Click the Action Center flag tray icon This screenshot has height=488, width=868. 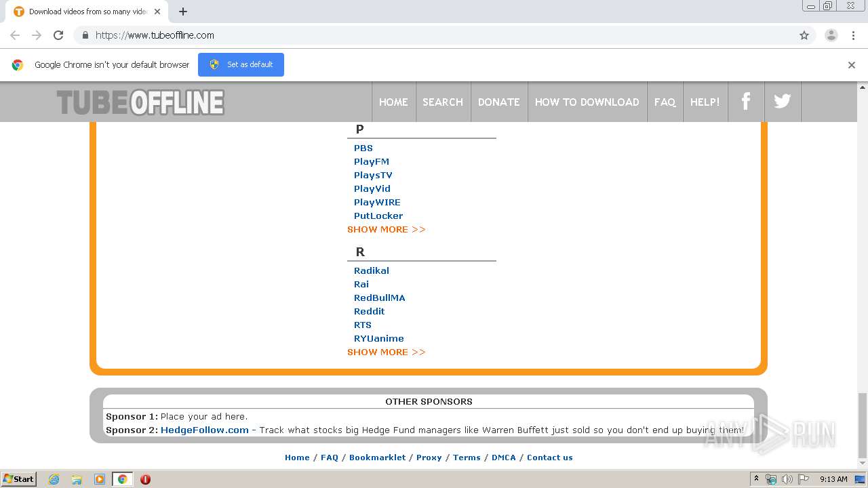(803, 479)
